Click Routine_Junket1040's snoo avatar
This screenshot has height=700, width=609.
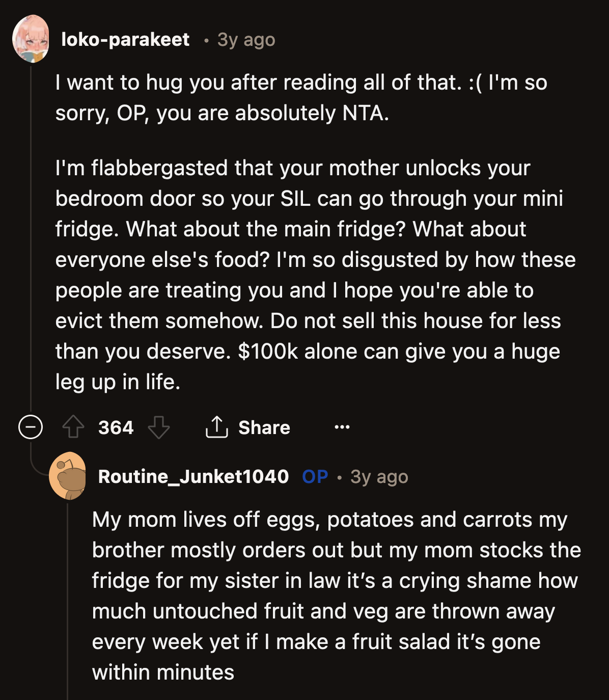click(67, 476)
